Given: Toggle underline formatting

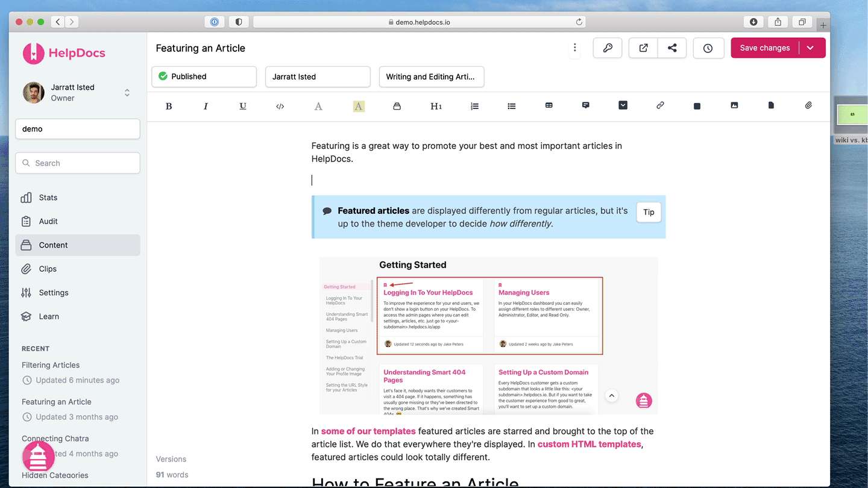Looking at the screenshot, I should click(x=243, y=106).
